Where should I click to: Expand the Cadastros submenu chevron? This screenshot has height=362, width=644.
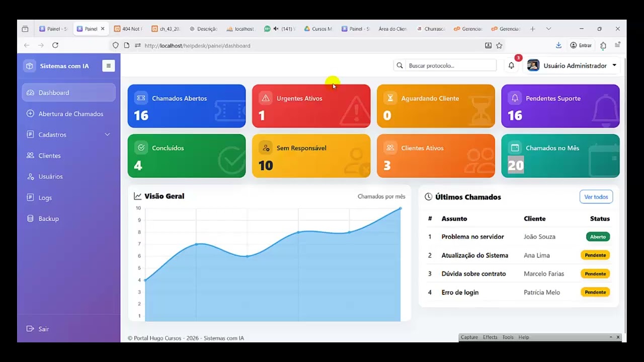pos(107,135)
